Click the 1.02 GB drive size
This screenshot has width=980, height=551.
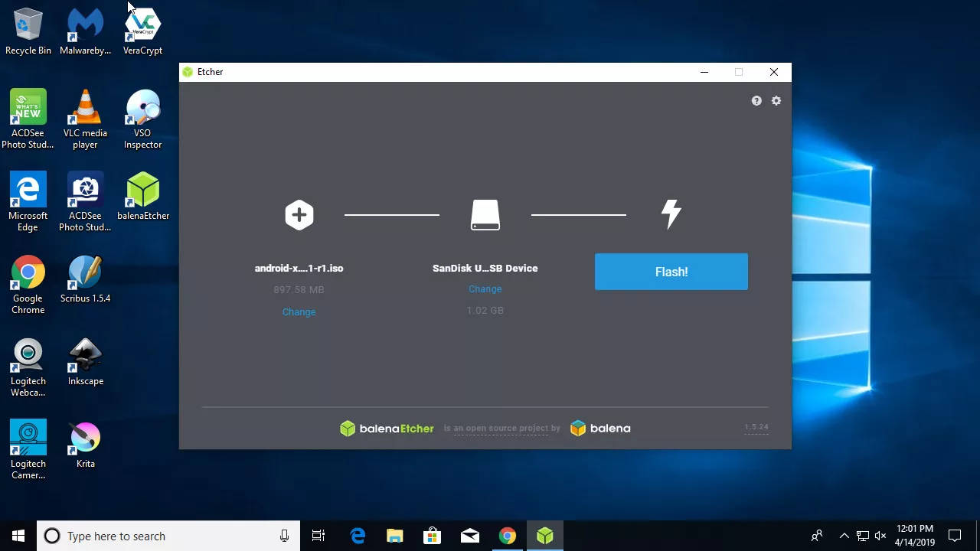pos(485,311)
